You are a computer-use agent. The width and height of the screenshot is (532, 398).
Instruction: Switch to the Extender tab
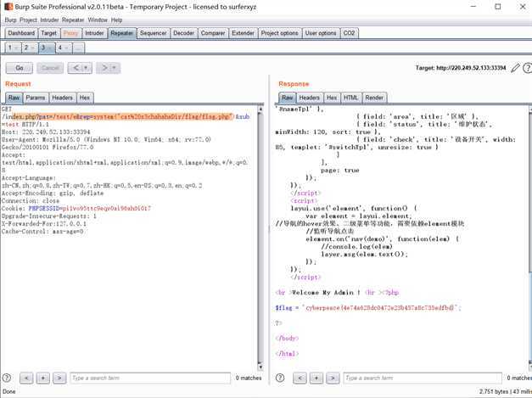(243, 33)
